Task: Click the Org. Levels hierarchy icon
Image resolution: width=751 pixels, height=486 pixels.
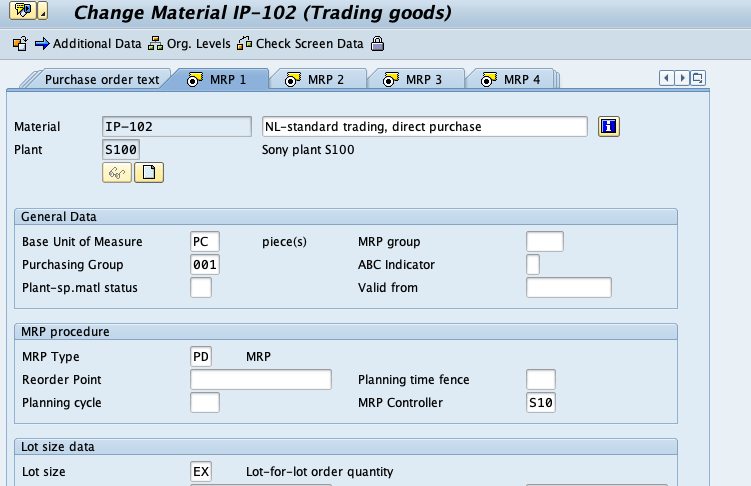Action: pyautogui.click(x=155, y=44)
